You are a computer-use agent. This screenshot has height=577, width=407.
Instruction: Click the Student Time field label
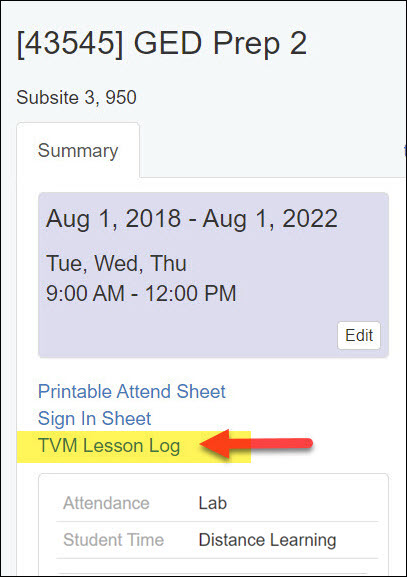(113, 540)
